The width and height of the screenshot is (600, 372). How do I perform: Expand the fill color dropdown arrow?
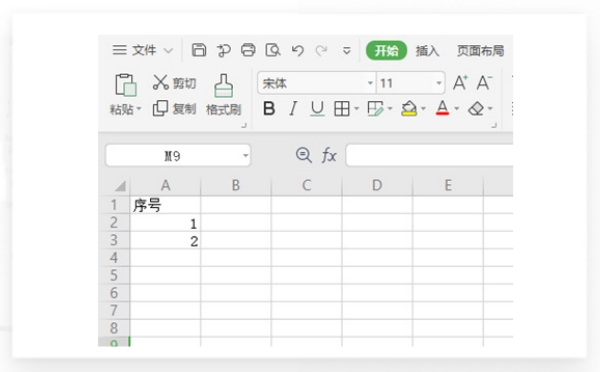[x=423, y=109]
